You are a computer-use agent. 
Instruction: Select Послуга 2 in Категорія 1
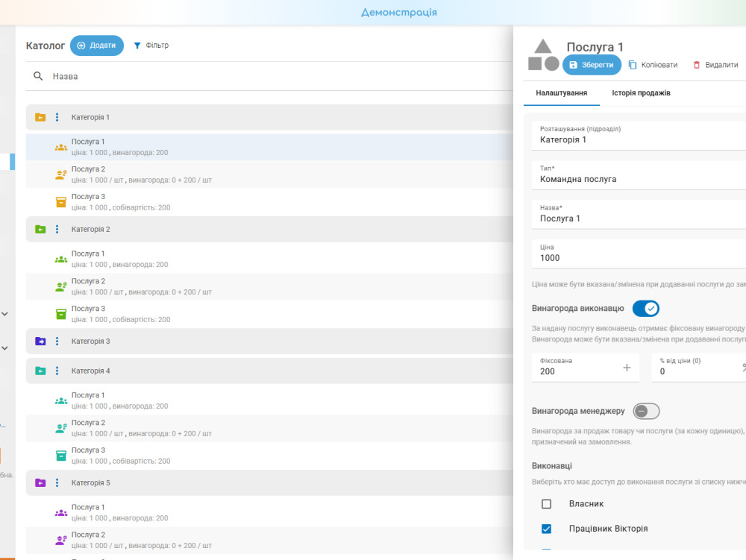click(269, 174)
